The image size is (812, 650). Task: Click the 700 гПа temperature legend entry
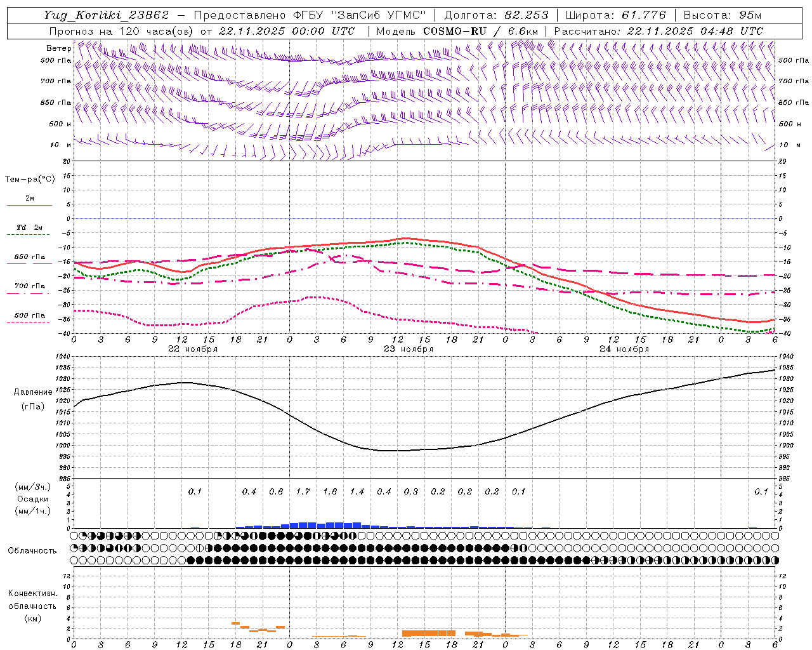29,286
